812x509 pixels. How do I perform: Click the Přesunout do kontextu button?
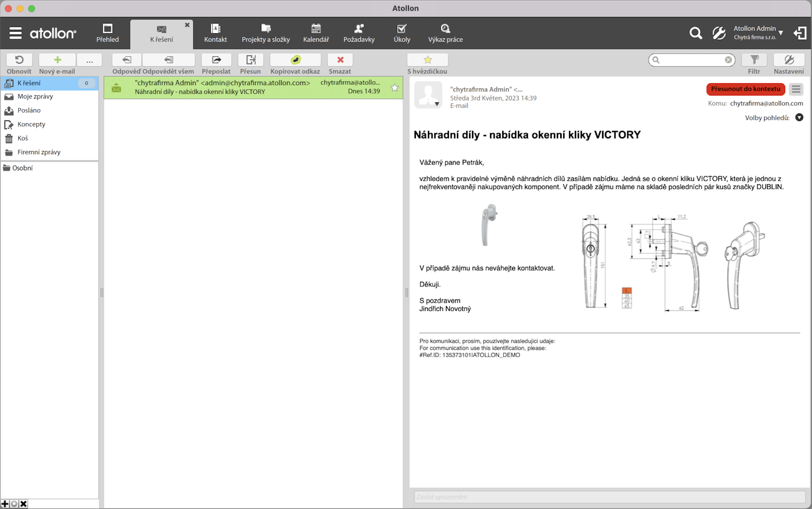(745, 89)
